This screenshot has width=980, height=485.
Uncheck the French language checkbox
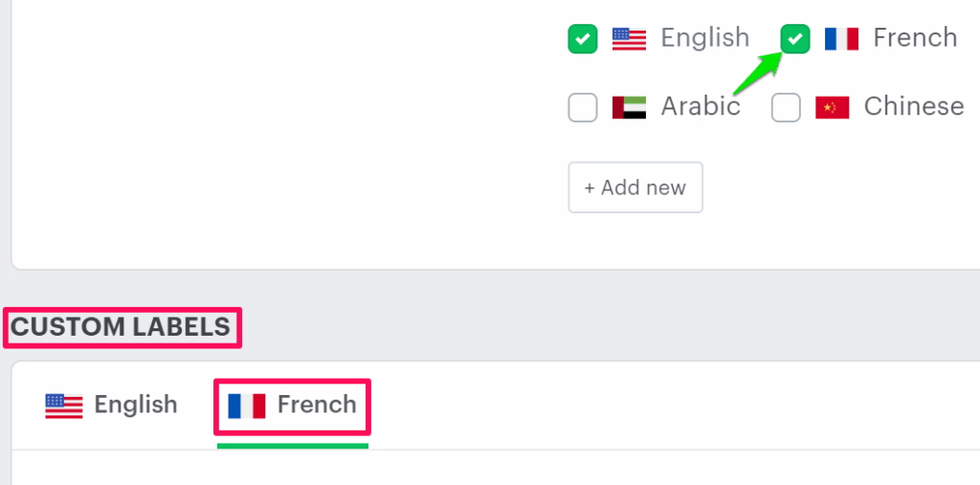(795, 39)
